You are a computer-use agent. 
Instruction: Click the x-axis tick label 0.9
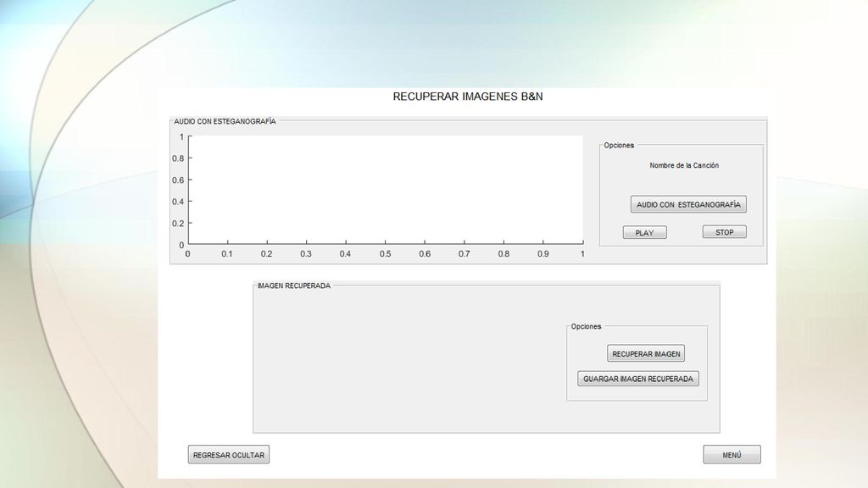[543, 254]
